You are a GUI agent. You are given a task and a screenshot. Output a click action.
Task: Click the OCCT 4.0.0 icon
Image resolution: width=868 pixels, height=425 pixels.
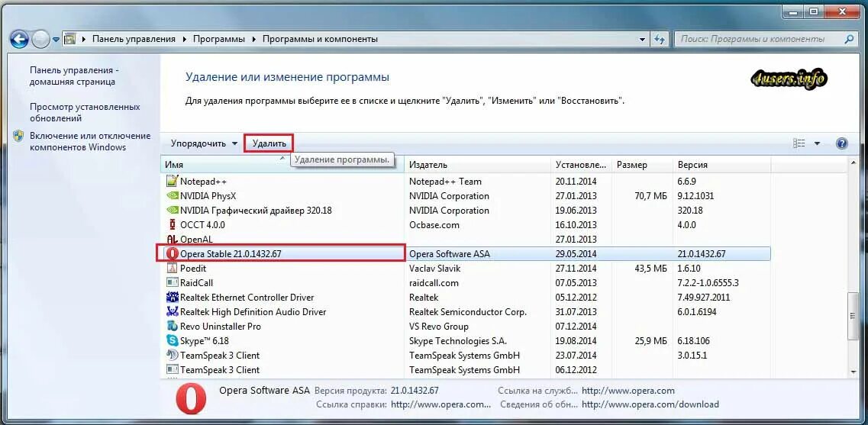click(x=172, y=224)
